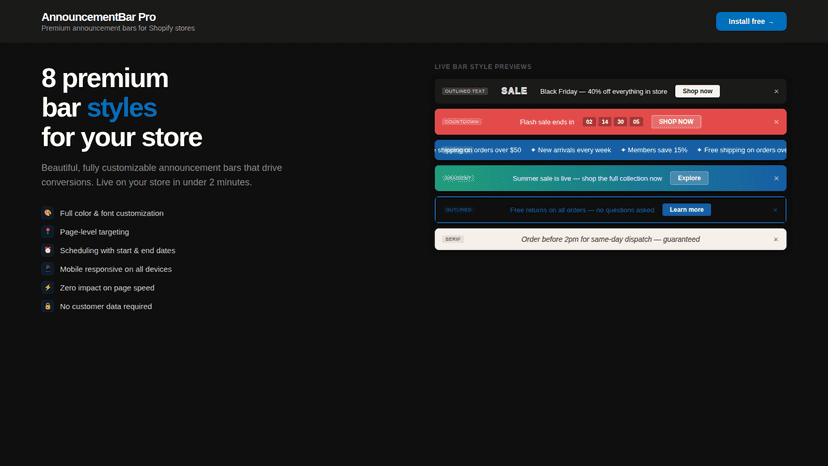
Task: Click the SERIF badge on beige bar
Action: (453, 239)
